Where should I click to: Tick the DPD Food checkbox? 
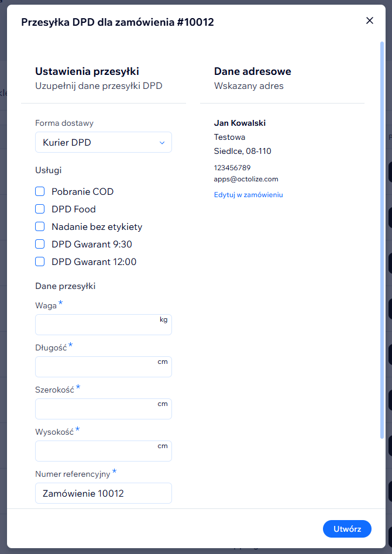click(40, 209)
